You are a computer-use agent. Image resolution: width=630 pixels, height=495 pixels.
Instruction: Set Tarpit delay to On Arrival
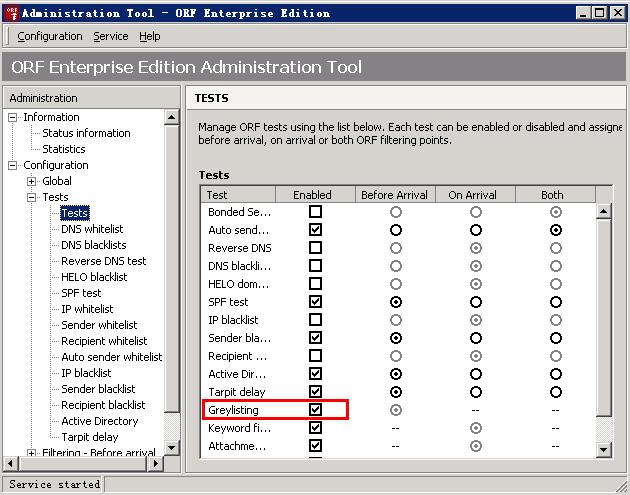click(x=475, y=392)
